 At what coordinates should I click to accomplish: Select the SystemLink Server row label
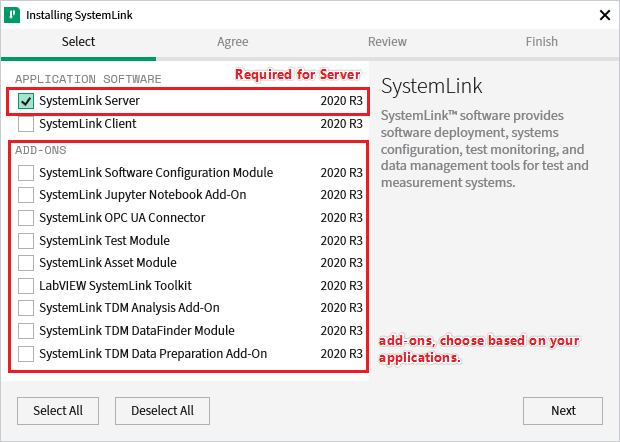pos(89,101)
